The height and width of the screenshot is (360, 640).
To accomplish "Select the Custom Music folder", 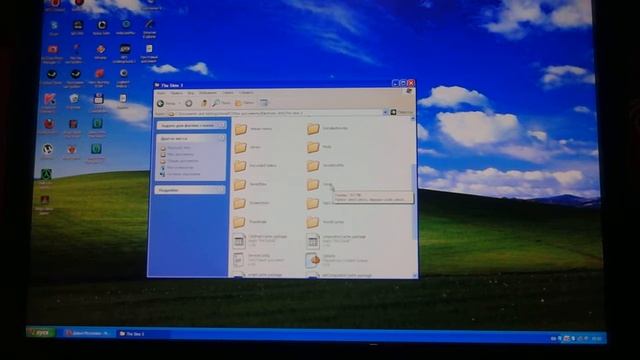I will (x=253, y=129).
